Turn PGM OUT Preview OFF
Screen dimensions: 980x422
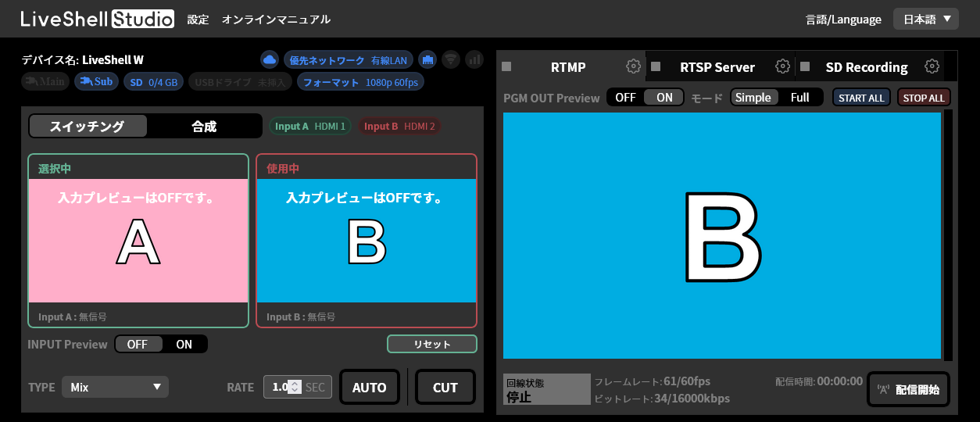pos(625,98)
